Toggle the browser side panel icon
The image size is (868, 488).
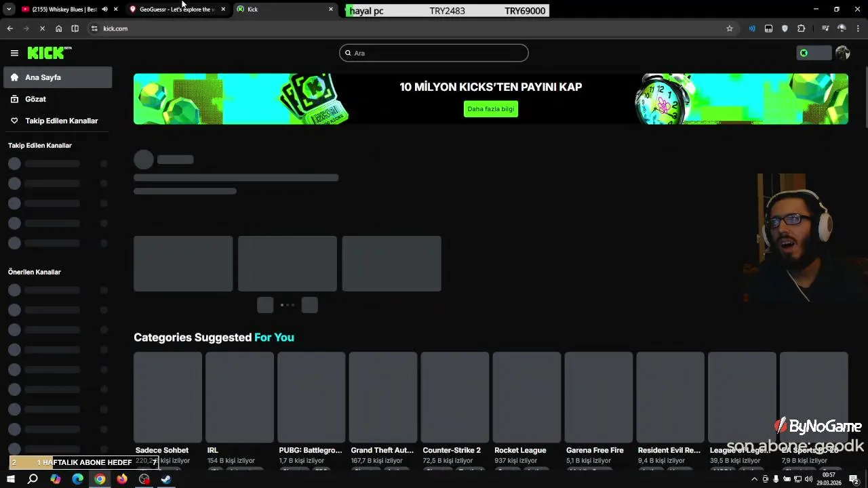click(x=75, y=28)
